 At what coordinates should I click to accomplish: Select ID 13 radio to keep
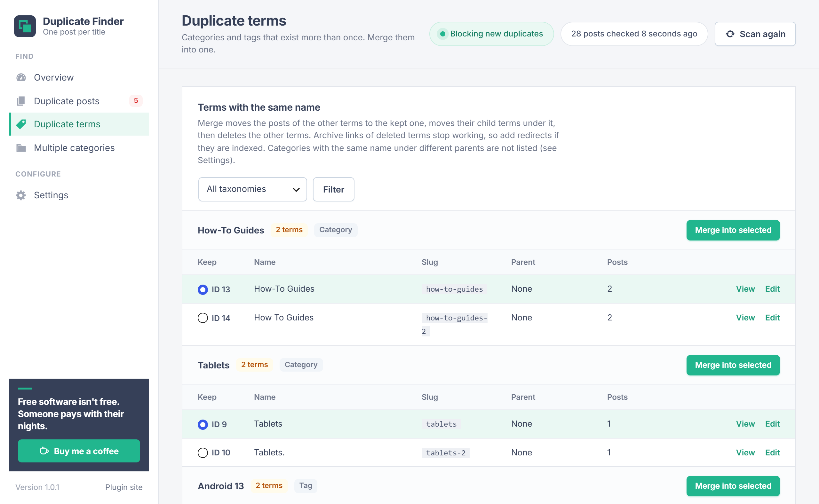point(203,289)
